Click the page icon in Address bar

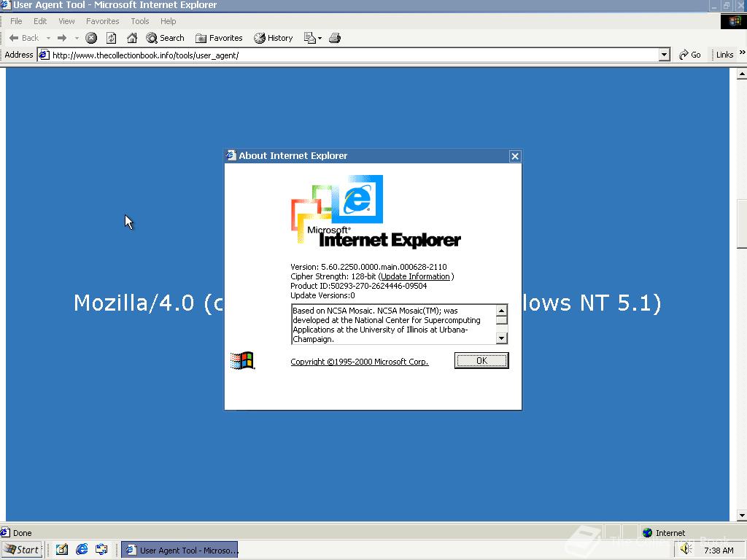(44, 55)
